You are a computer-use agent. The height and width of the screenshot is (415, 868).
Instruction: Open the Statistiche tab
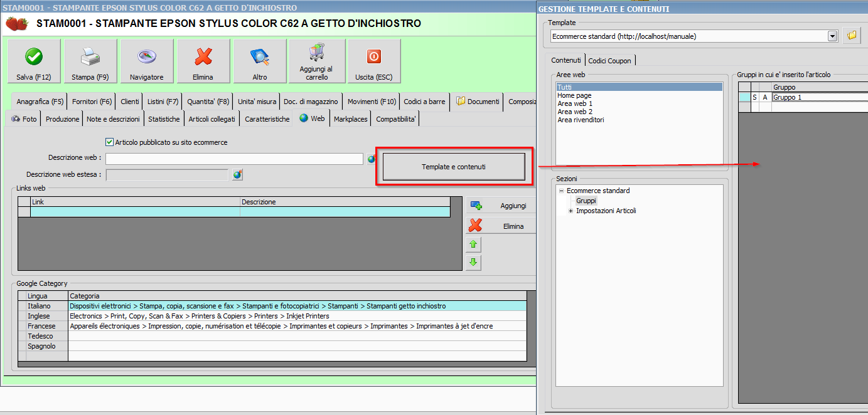(164, 119)
